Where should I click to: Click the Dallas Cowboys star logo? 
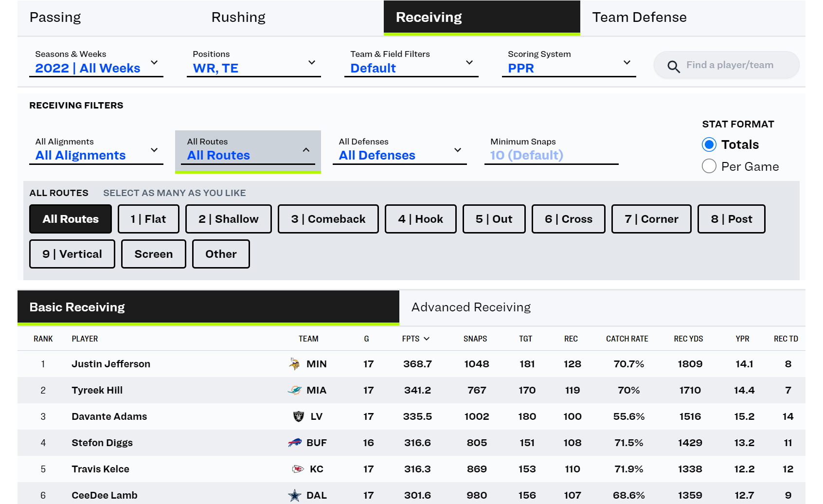tap(295, 495)
